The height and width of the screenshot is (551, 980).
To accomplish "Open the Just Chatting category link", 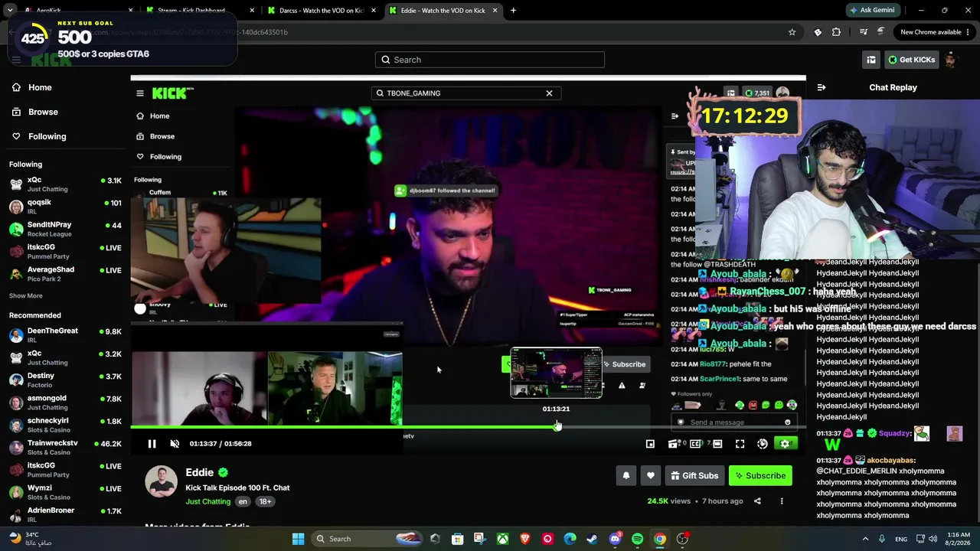I will (x=207, y=501).
